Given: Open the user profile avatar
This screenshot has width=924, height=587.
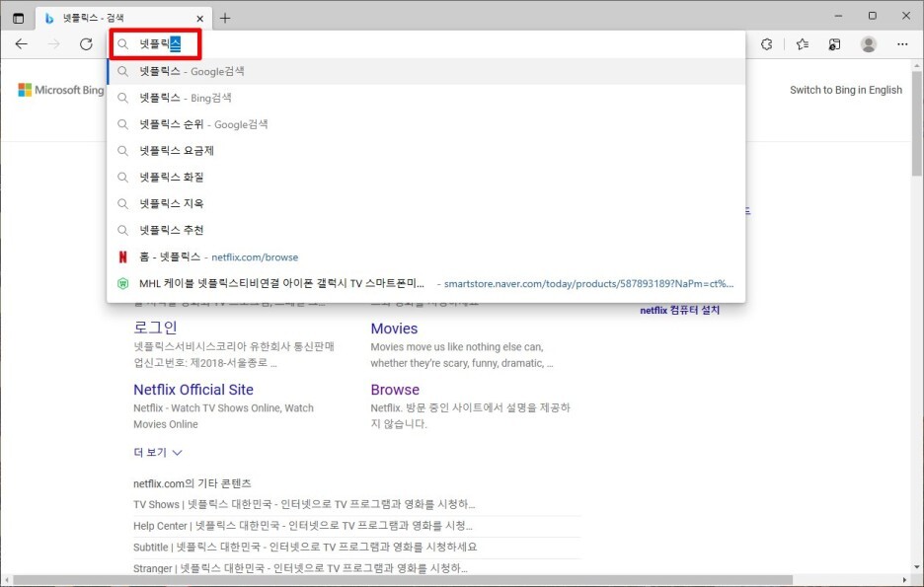Looking at the screenshot, I should click(868, 44).
